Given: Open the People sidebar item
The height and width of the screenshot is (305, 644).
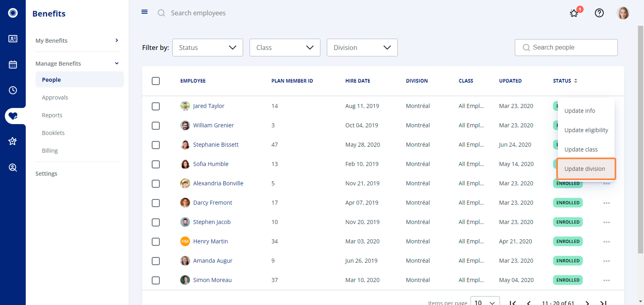Looking at the screenshot, I should (x=79, y=80).
